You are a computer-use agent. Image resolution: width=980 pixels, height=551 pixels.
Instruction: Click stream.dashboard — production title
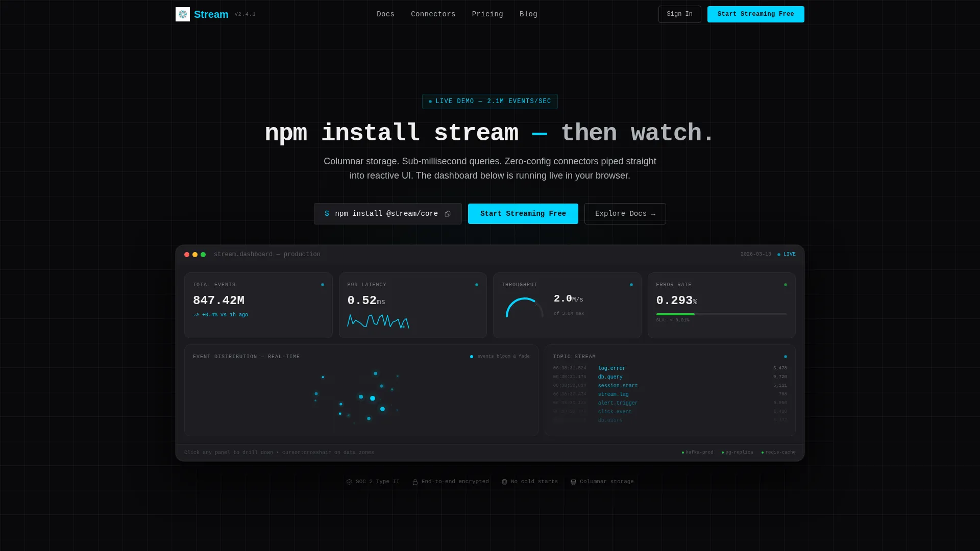[267, 255]
